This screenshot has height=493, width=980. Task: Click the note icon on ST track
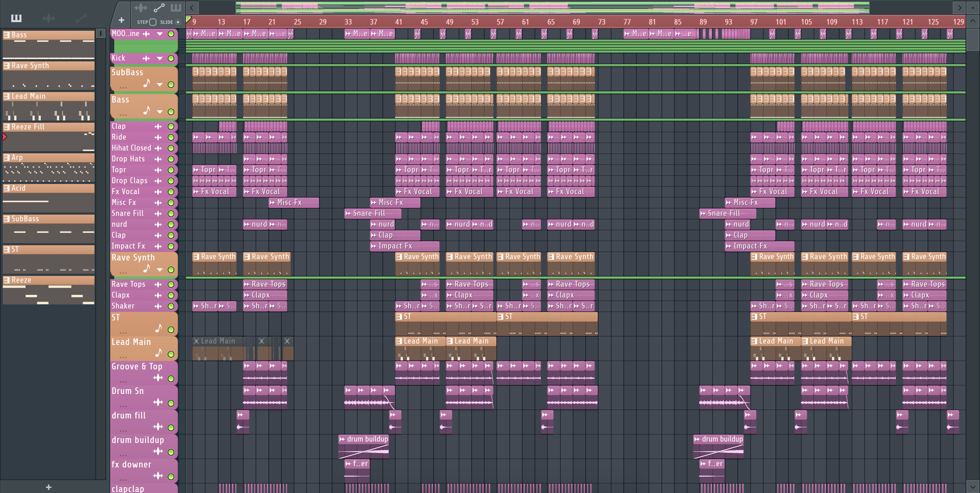tap(158, 328)
